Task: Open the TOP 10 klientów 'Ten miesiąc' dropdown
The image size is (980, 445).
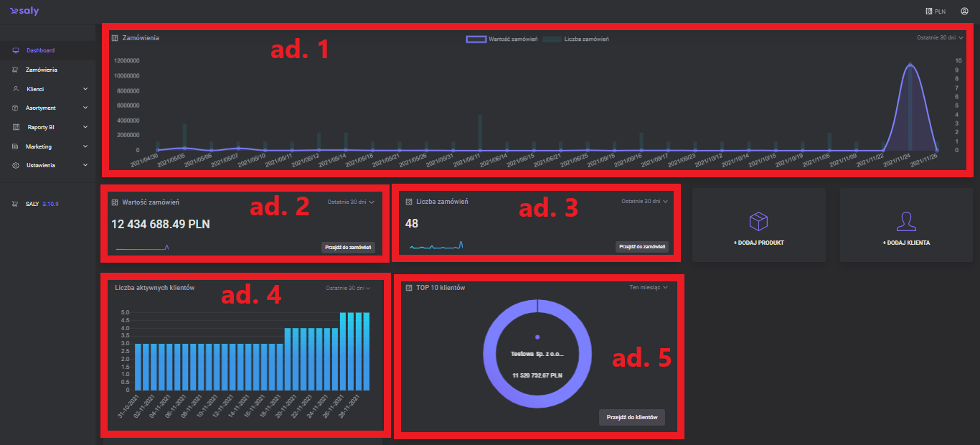Action: click(648, 287)
